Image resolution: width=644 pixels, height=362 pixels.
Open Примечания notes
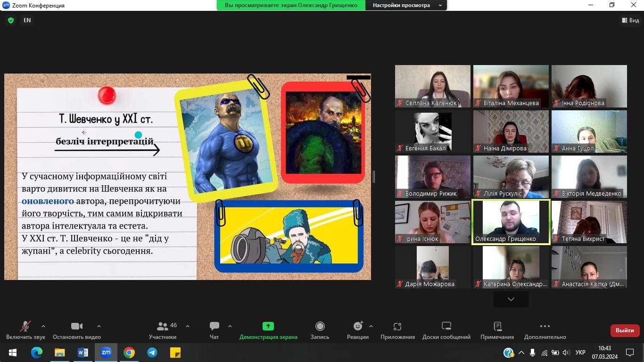(x=497, y=330)
